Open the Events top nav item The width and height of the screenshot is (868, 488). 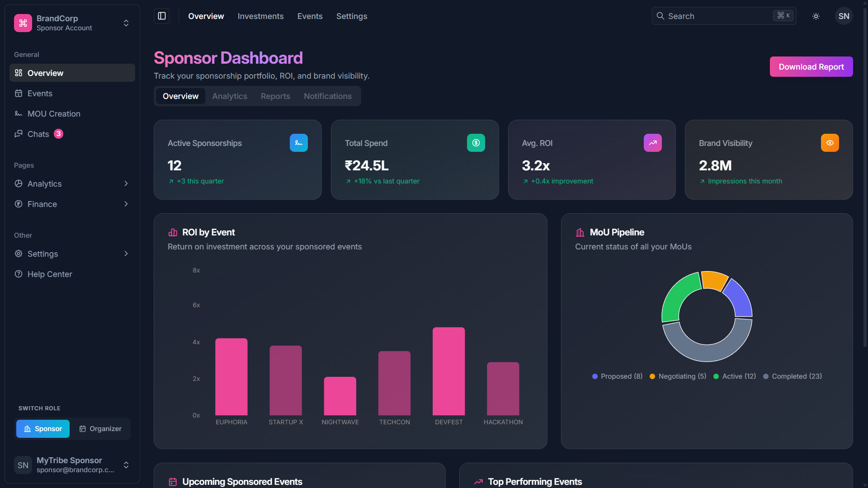tap(310, 16)
